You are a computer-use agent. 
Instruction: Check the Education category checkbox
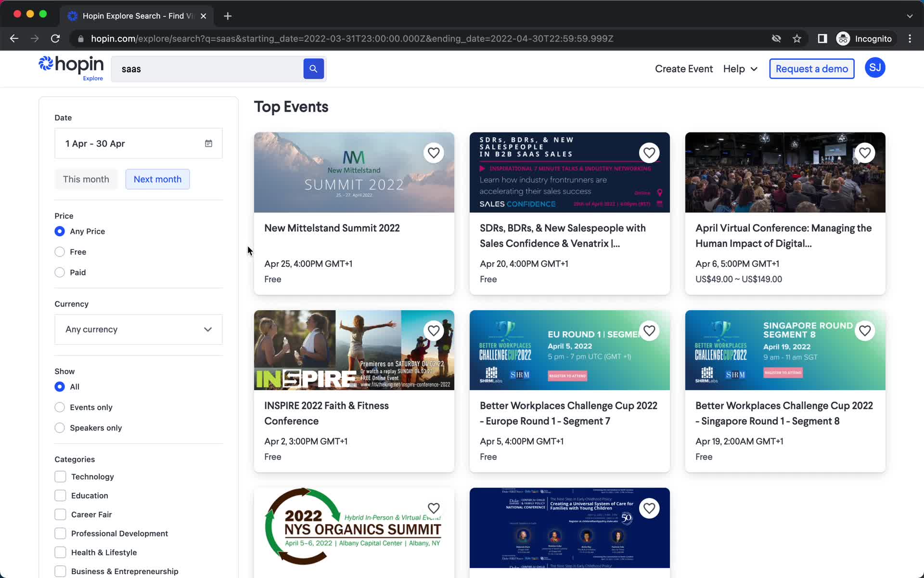(60, 496)
